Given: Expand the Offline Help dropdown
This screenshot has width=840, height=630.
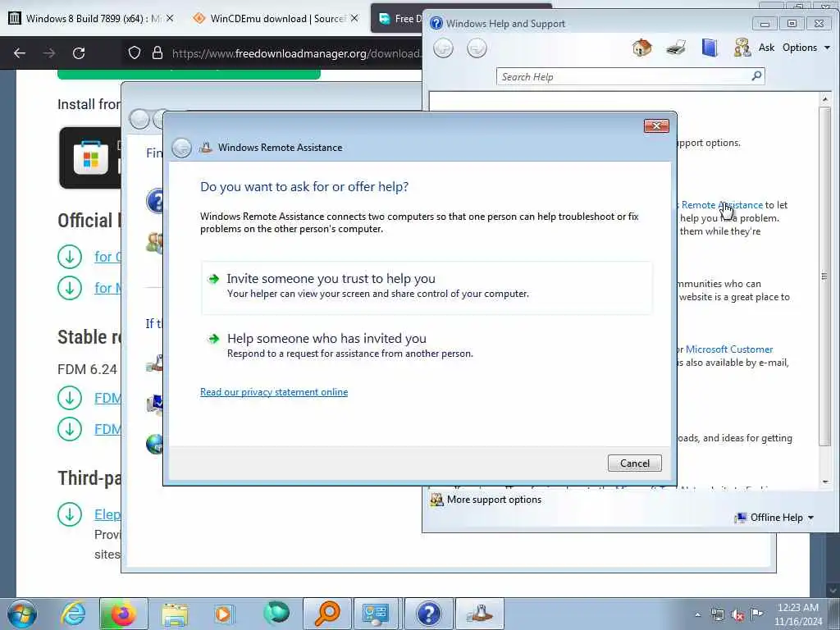Looking at the screenshot, I should coord(774,518).
